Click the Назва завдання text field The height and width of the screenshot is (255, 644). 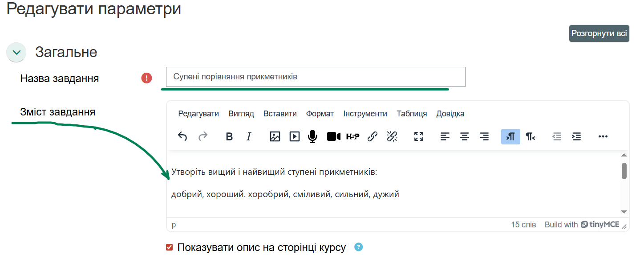click(315, 77)
